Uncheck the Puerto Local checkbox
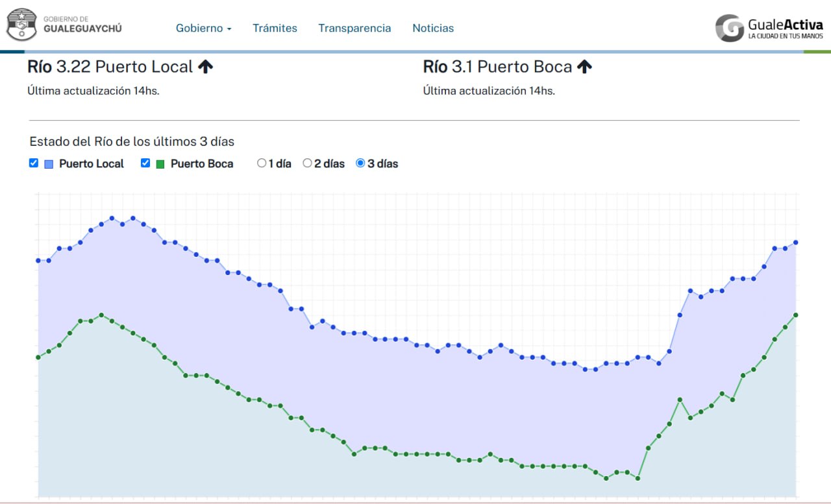Image resolution: width=831 pixels, height=504 pixels. [x=34, y=163]
